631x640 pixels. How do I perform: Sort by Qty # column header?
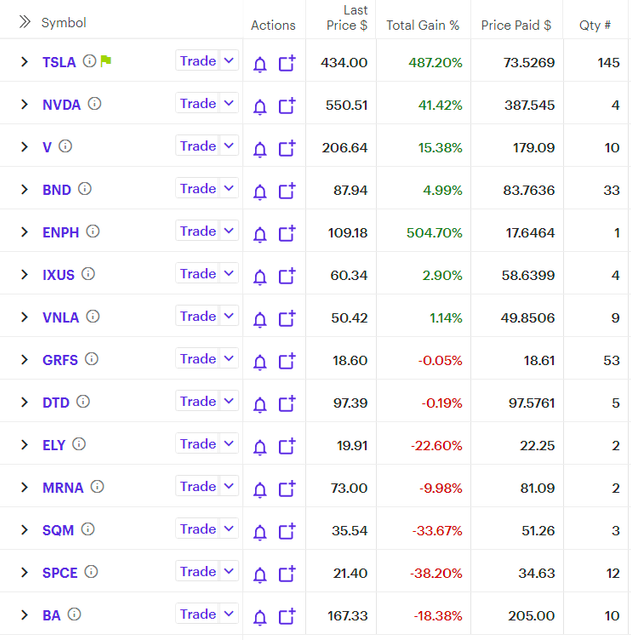(595, 25)
